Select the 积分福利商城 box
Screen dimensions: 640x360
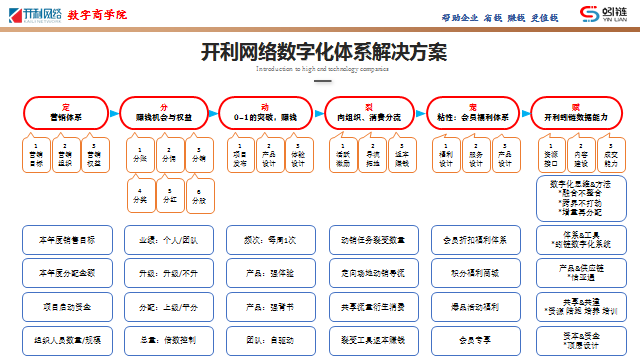tap(476, 273)
